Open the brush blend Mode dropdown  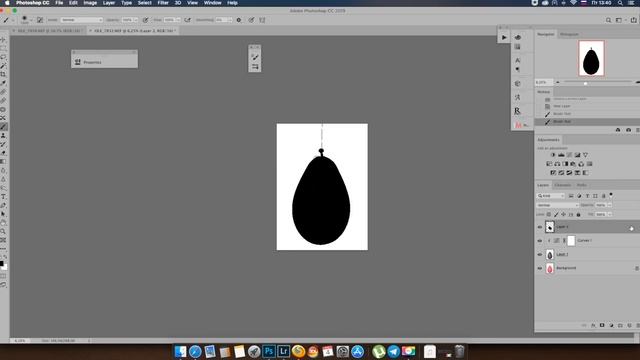click(82, 20)
